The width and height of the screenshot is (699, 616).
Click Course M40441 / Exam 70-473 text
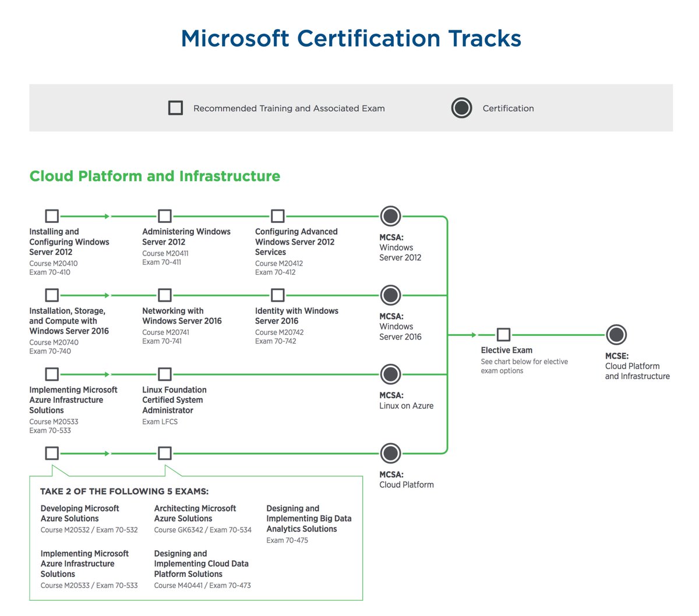(x=202, y=586)
